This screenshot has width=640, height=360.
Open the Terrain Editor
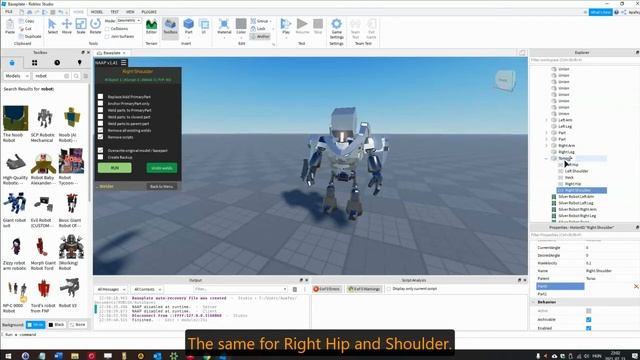(151, 27)
